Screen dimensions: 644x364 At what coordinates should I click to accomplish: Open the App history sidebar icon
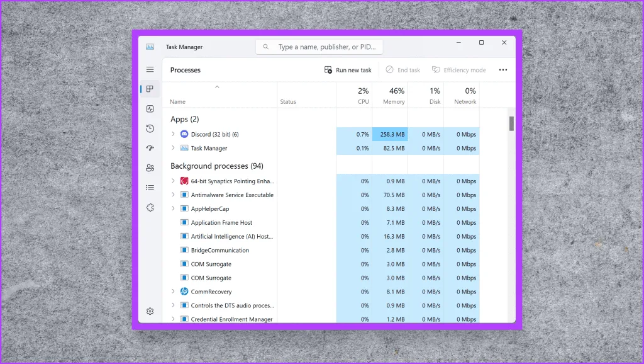pos(150,128)
